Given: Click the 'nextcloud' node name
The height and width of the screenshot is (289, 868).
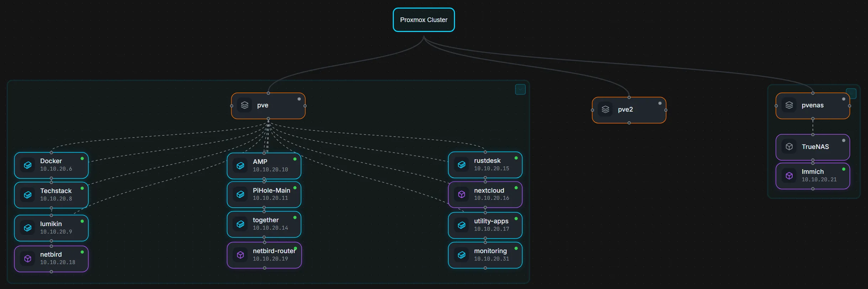Looking at the screenshot, I should tap(489, 191).
